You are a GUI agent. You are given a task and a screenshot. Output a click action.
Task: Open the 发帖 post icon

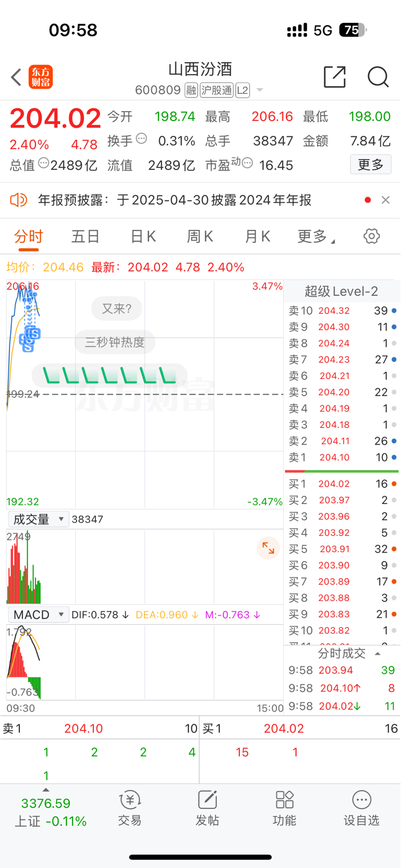207,809
